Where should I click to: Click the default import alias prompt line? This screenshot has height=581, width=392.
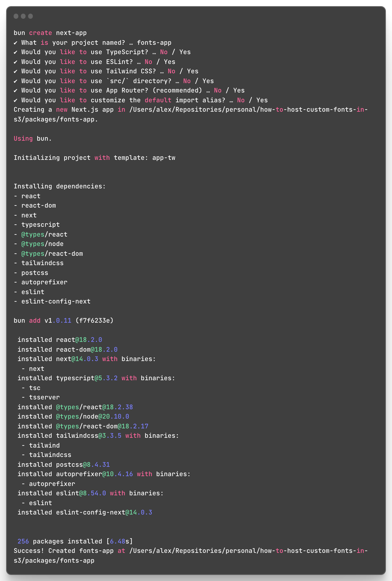tap(141, 100)
